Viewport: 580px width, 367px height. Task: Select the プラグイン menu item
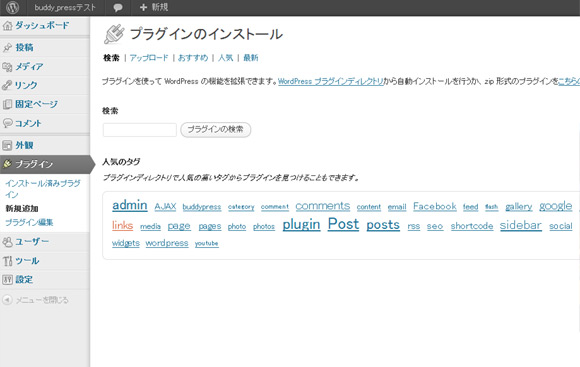click(34, 164)
